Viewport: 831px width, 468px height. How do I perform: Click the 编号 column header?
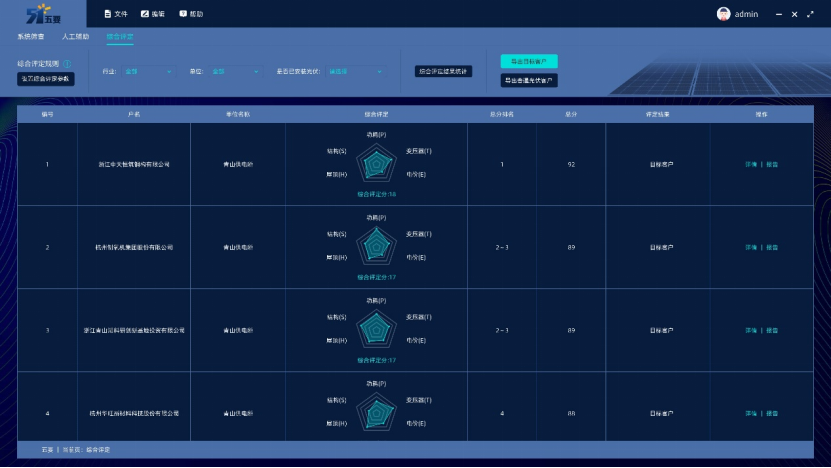(47, 114)
